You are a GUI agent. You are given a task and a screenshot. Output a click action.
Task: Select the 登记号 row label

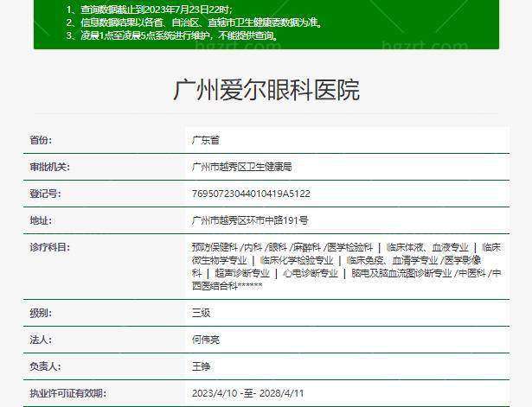click(x=43, y=194)
